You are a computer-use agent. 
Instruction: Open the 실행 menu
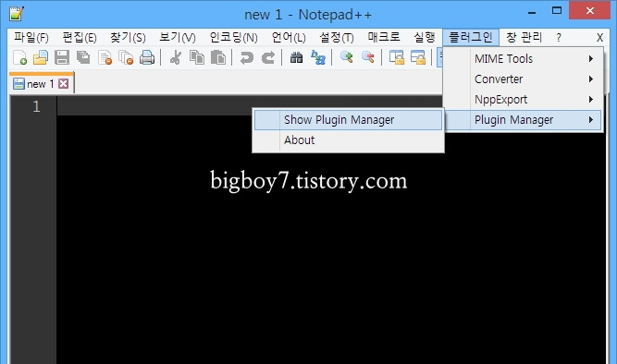pyautogui.click(x=424, y=37)
